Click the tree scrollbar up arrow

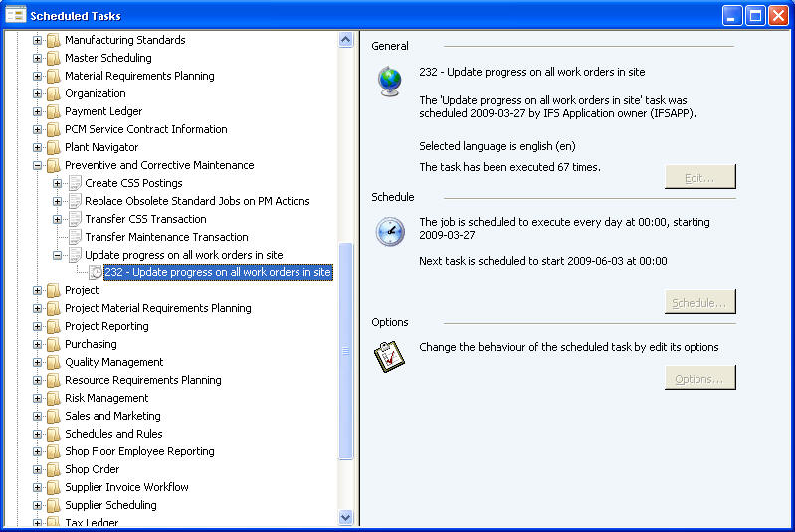346,40
